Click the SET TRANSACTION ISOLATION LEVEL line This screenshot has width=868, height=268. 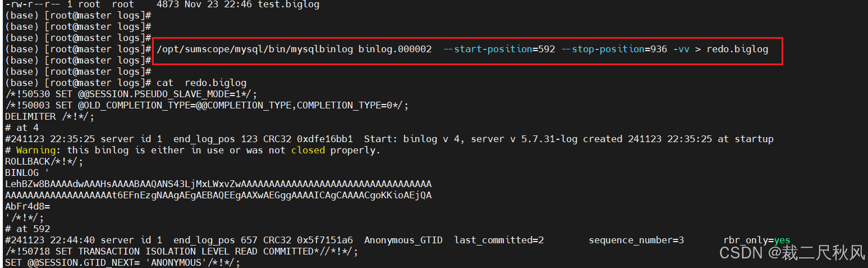(182, 252)
